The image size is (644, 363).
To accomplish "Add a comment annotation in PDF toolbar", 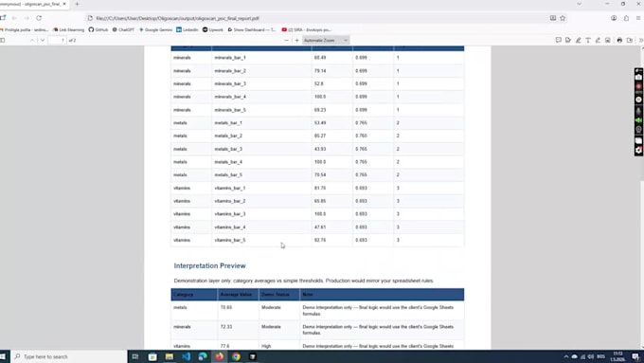I will pyautogui.click(x=558, y=41).
